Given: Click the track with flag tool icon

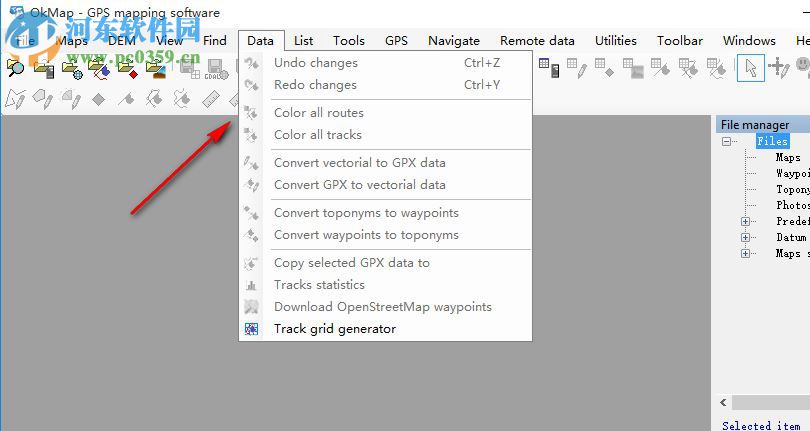Looking at the screenshot, I should tap(182, 98).
